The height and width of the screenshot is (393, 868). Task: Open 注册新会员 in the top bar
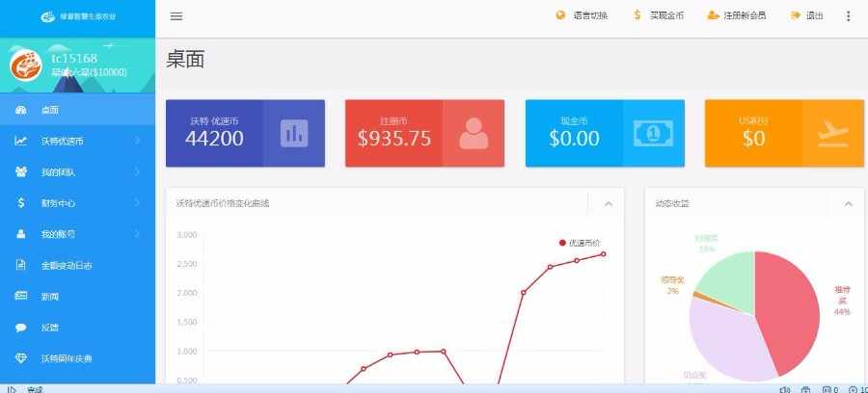pyautogui.click(x=745, y=16)
